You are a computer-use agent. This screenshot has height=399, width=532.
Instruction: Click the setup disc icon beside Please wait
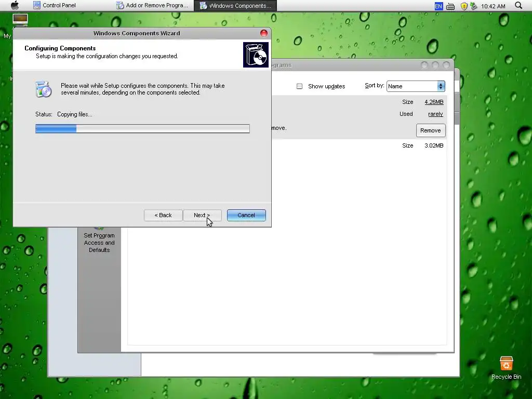click(44, 89)
